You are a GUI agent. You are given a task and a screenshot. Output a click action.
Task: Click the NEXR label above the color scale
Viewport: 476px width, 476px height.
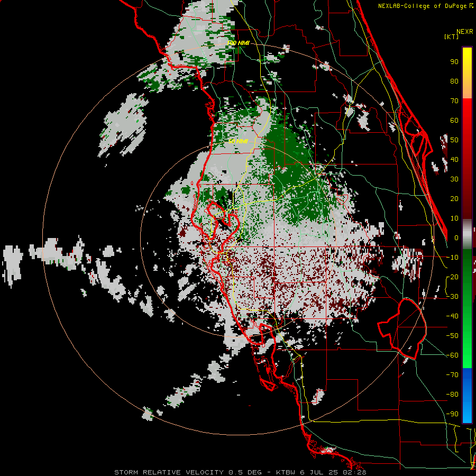coord(464,32)
